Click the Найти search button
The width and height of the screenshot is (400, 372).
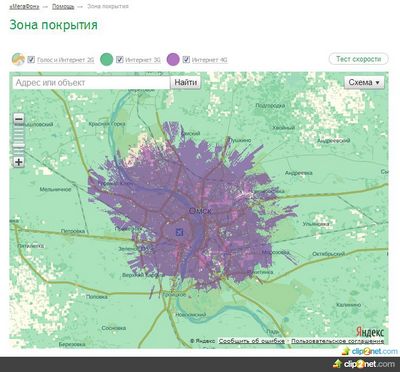coord(186,83)
